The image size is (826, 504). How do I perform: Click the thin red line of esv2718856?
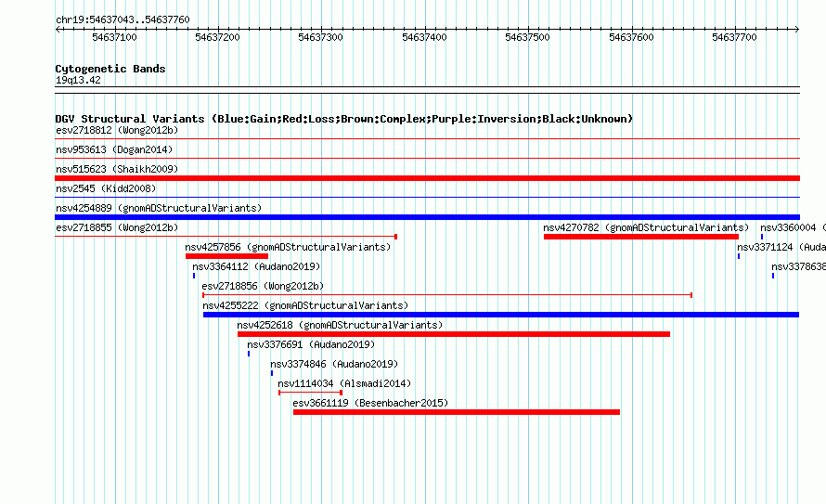click(x=447, y=295)
